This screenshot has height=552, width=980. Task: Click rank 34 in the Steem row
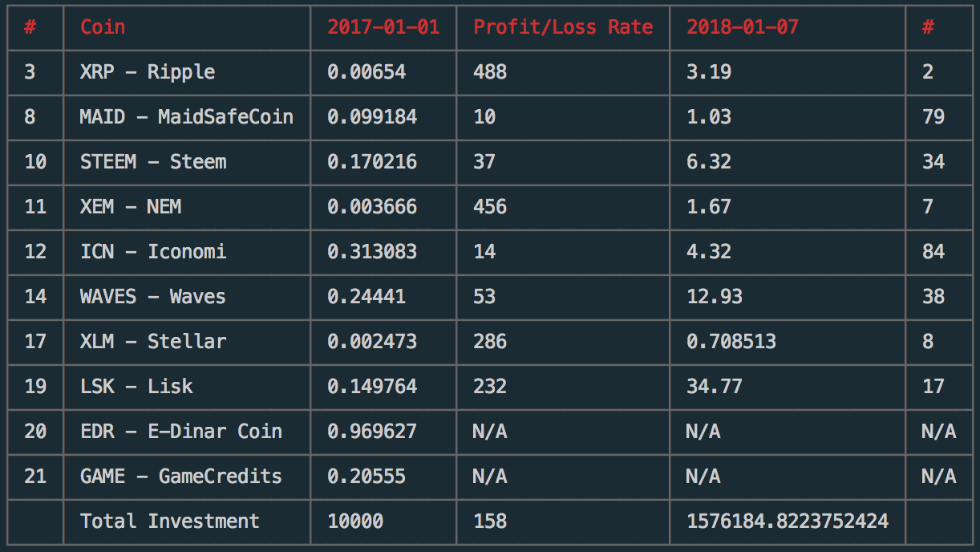point(933,162)
